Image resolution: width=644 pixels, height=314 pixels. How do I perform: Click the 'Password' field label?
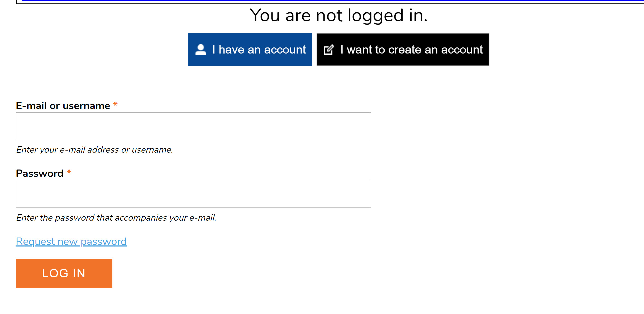(40, 173)
